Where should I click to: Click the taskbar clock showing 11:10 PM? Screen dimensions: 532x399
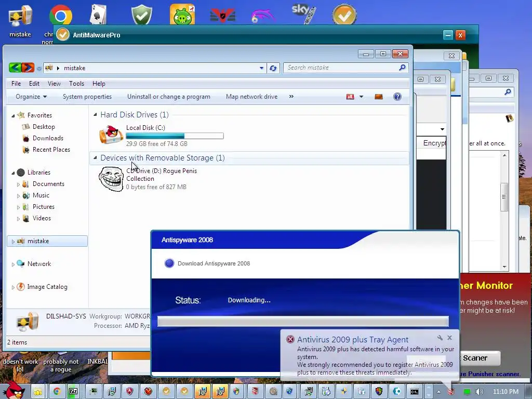point(506,392)
